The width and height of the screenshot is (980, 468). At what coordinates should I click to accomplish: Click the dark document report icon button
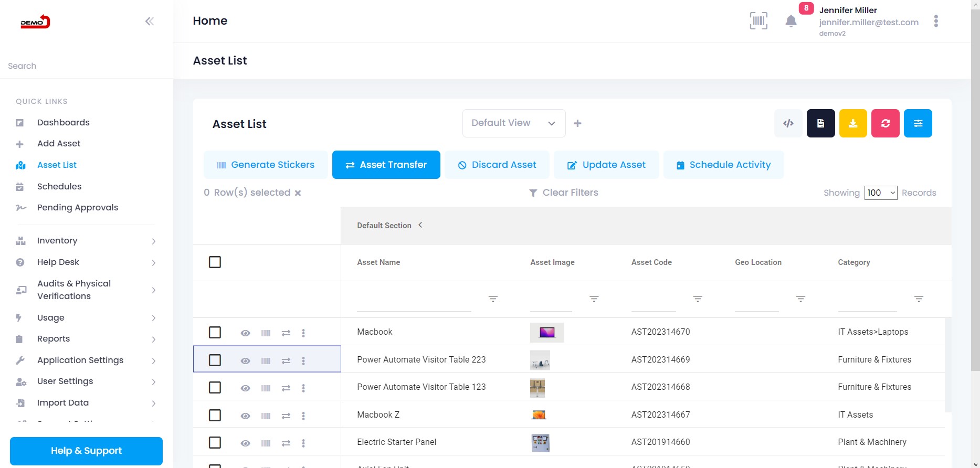(x=821, y=123)
